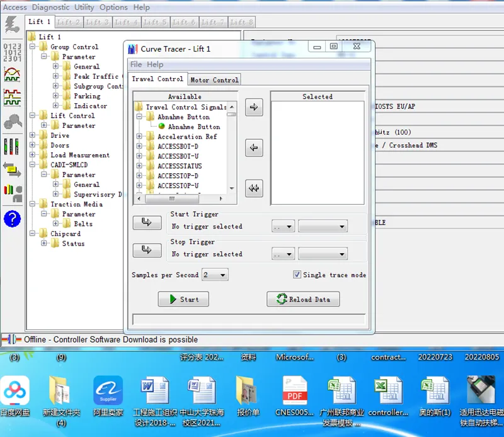Viewport: 504px width, 437px height.
Task: Open the Diagnostic menu
Action: click(50, 7)
